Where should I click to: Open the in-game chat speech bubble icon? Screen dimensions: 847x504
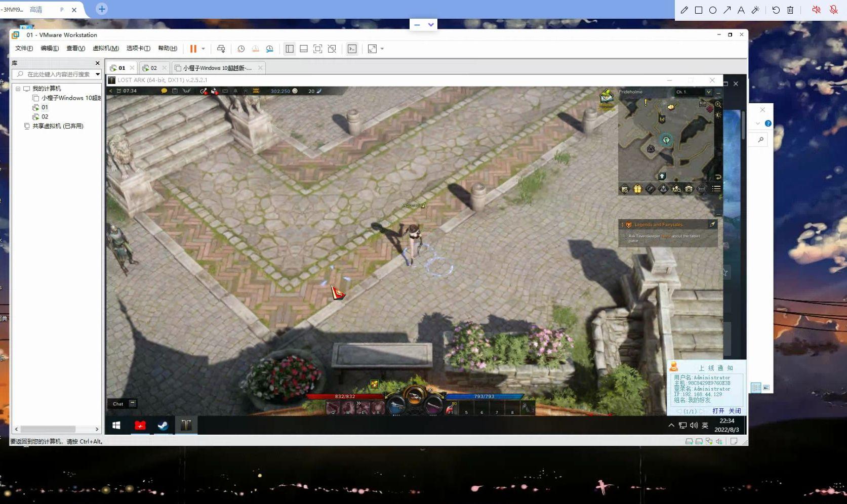pos(164,91)
